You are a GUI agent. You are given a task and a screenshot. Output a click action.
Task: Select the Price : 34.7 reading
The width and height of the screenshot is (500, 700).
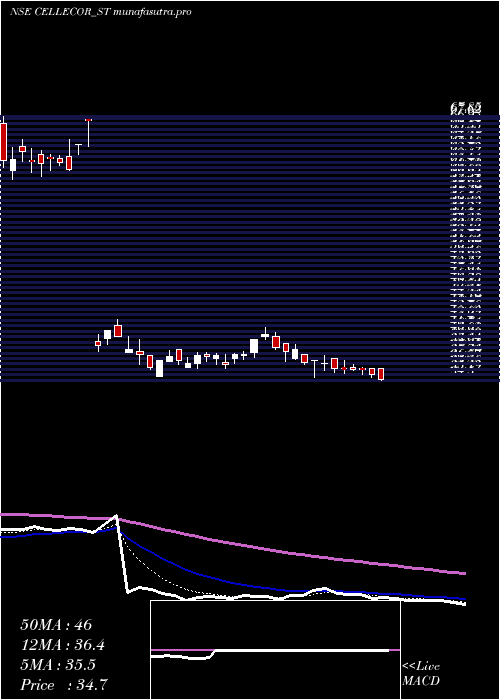[64, 685]
